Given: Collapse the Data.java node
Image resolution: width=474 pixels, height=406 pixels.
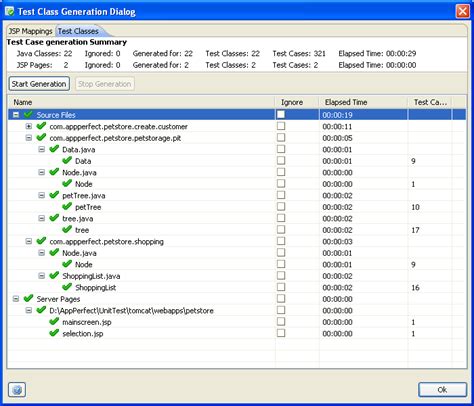Looking at the screenshot, I should point(41,149).
